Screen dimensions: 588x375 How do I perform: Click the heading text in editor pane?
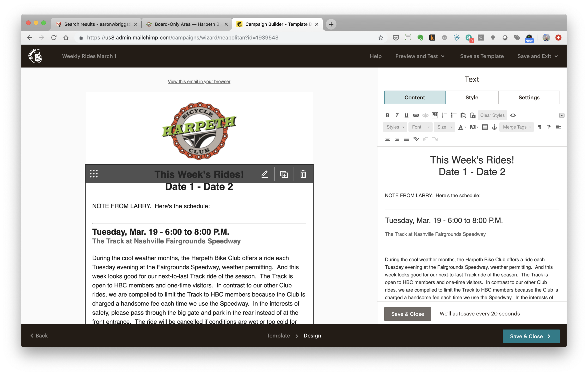[x=472, y=166]
